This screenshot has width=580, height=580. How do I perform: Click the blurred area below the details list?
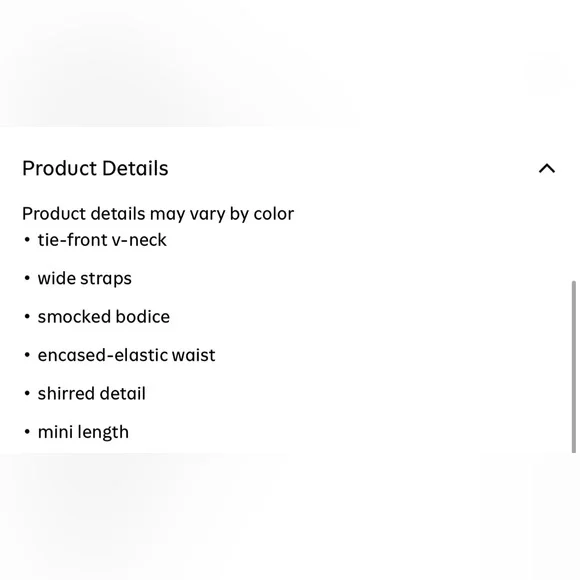point(290,517)
